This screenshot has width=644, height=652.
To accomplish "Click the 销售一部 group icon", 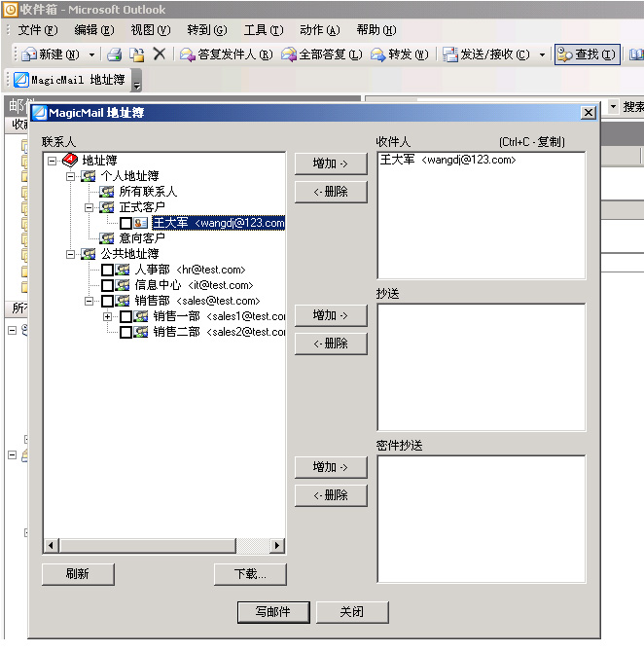I will (x=140, y=316).
